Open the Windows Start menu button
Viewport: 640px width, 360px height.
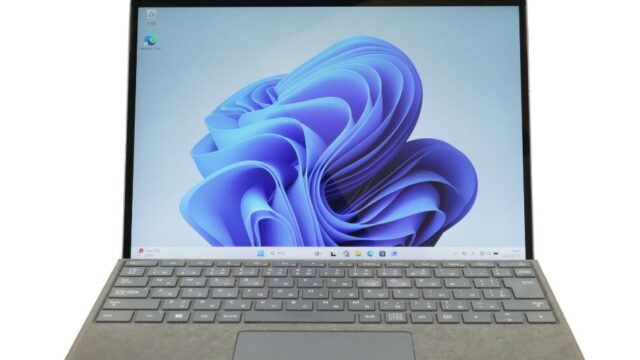point(260,253)
